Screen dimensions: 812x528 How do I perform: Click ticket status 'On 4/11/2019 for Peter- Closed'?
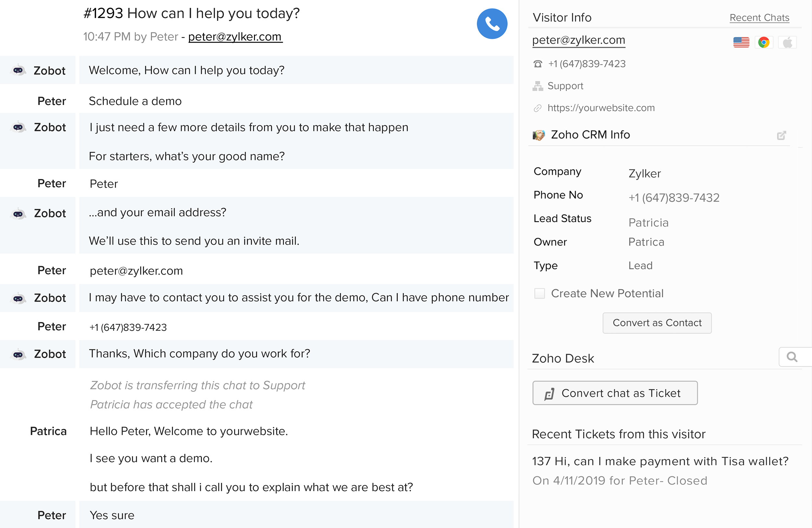[x=620, y=481]
